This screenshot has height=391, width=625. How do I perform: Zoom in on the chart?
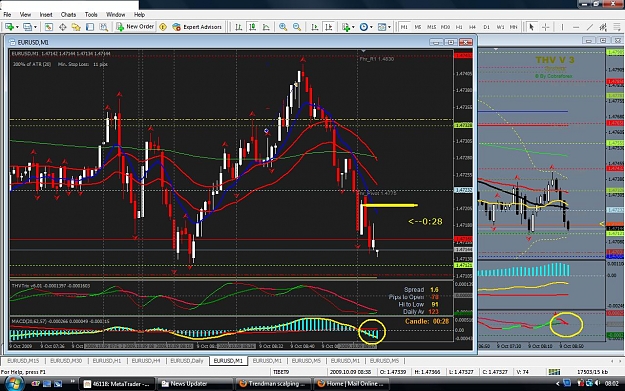tap(283, 27)
